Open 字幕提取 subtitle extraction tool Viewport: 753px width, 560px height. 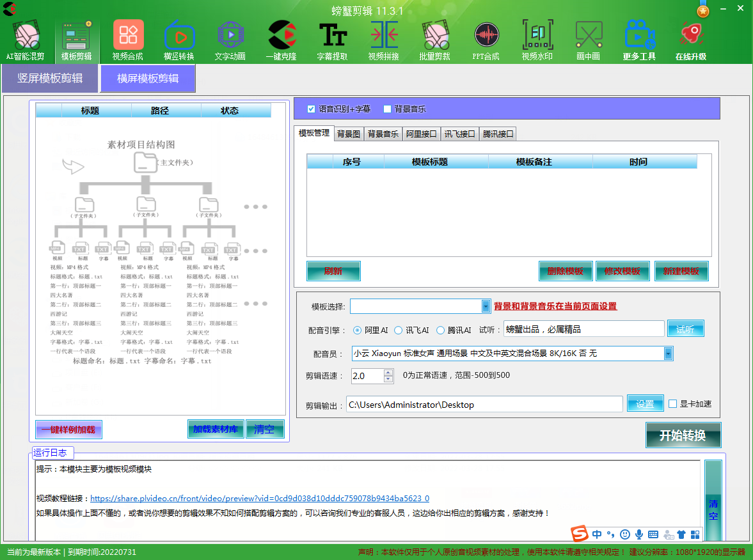tap(333, 40)
